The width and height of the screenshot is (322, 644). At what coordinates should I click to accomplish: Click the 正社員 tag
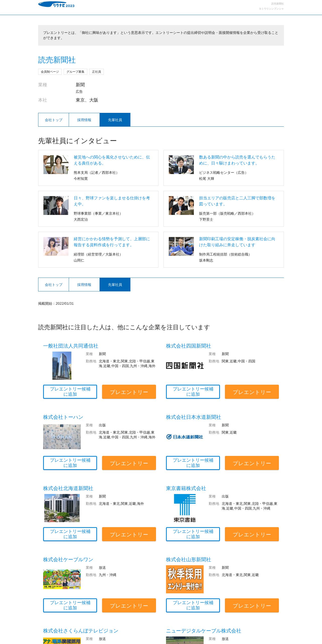(97, 72)
